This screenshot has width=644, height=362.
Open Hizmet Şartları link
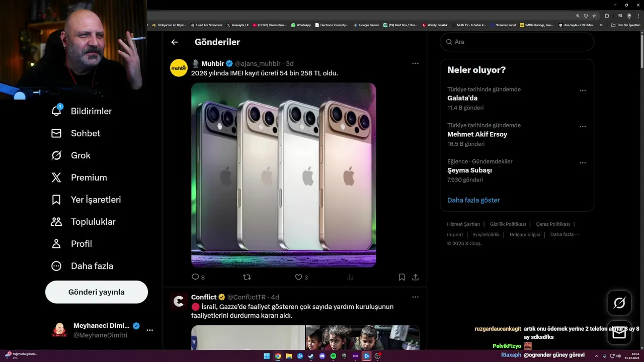click(463, 224)
